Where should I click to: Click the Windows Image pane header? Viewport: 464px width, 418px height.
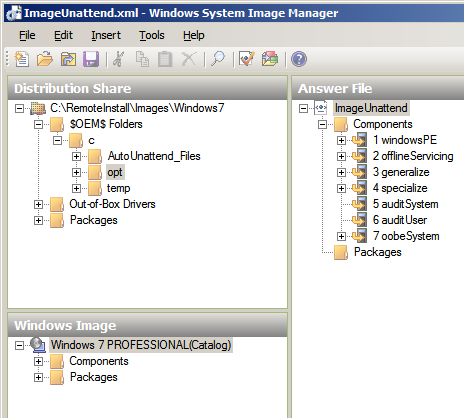(x=147, y=325)
